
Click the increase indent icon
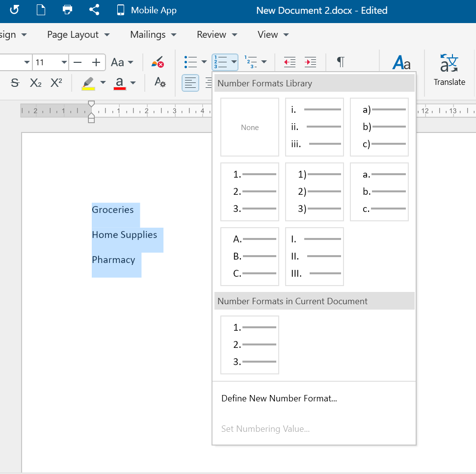(x=310, y=62)
